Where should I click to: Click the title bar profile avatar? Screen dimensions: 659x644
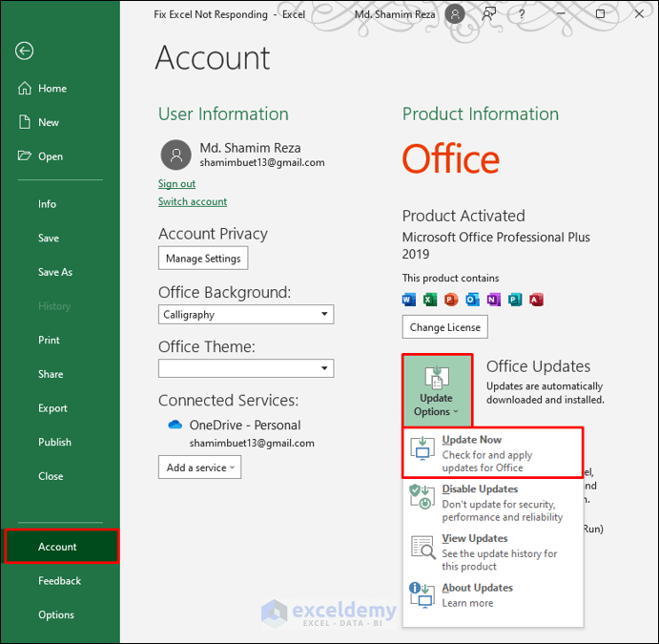455,14
